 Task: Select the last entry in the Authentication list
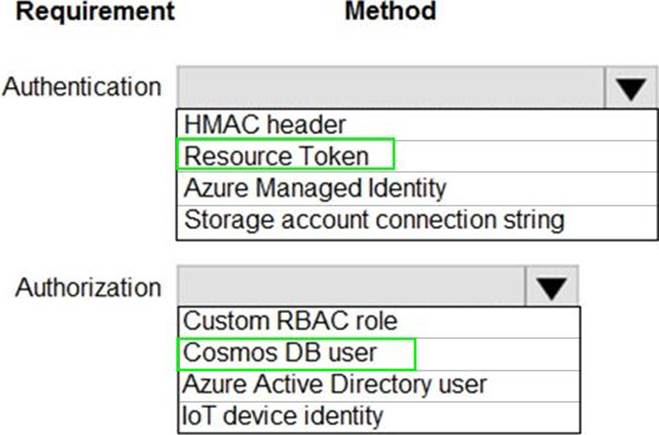pyautogui.click(x=374, y=219)
